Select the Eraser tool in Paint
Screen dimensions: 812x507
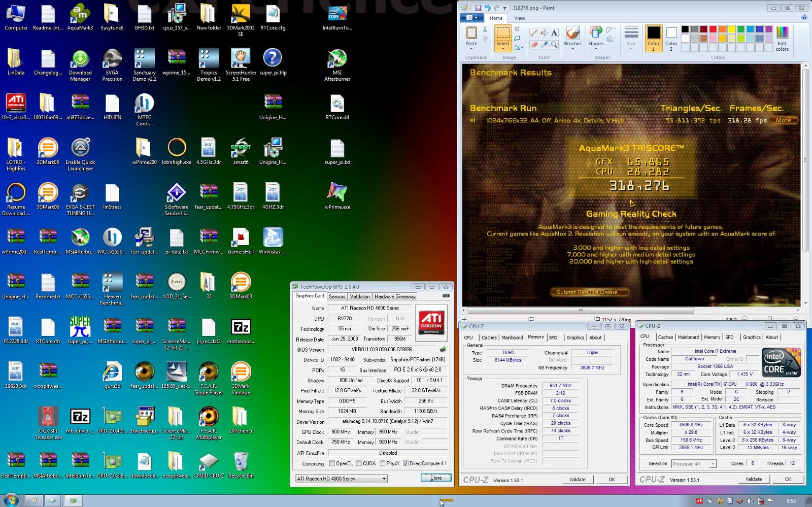(x=534, y=45)
